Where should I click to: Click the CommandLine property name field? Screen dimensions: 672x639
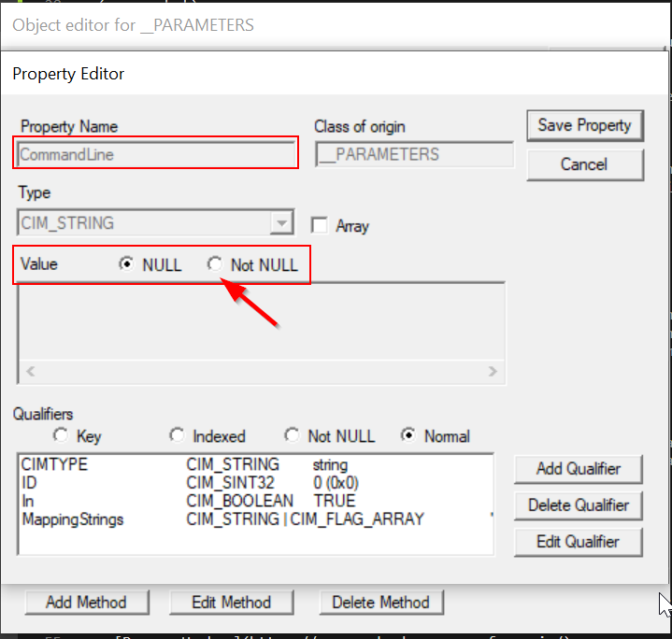click(x=155, y=154)
